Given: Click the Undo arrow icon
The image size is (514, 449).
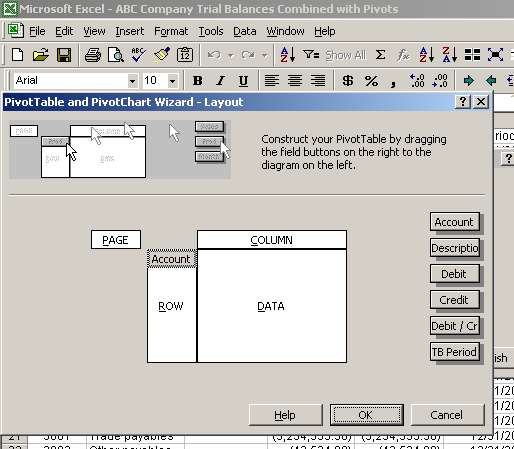Looking at the screenshot, I should [x=214, y=55].
